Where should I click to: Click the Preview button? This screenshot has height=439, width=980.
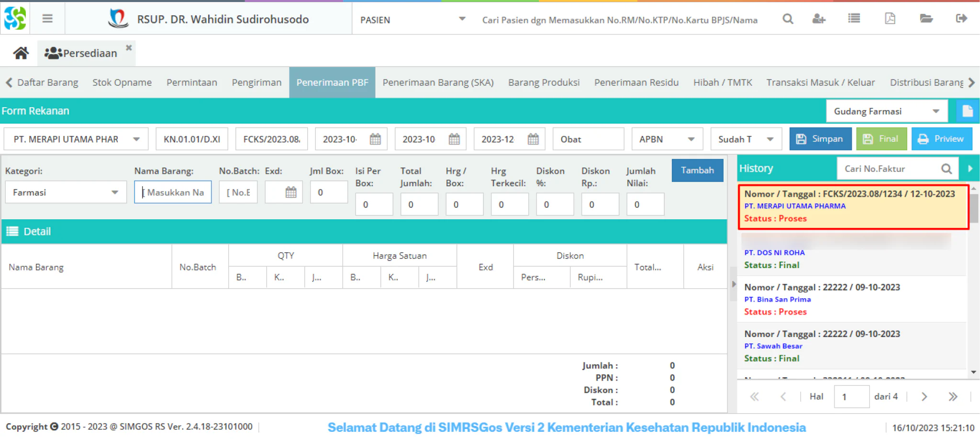coord(941,139)
